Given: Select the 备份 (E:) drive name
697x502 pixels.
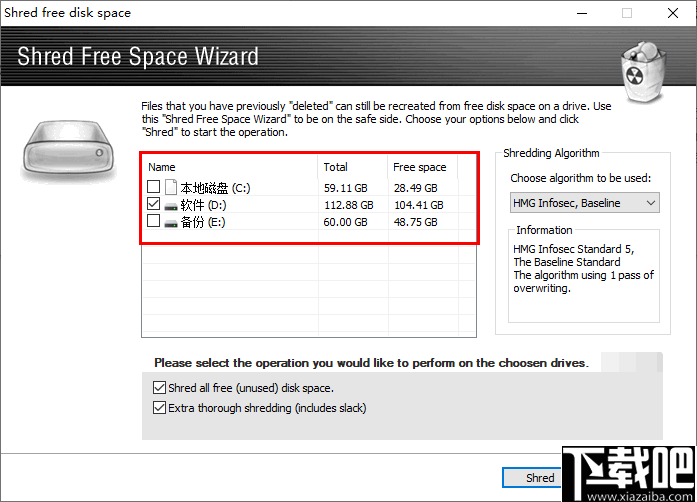Looking at the screenshot, I should point(203,222).
